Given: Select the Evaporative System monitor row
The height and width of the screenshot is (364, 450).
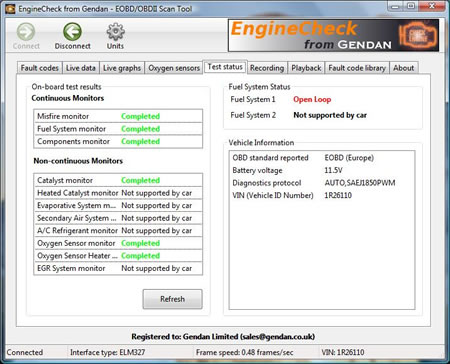Looking at the screenshot, I should [118, 206].
